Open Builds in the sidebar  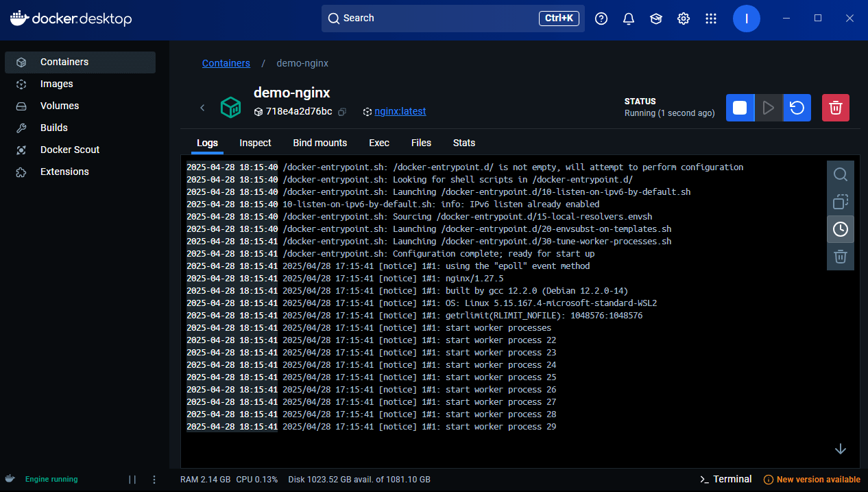(80, 128)
